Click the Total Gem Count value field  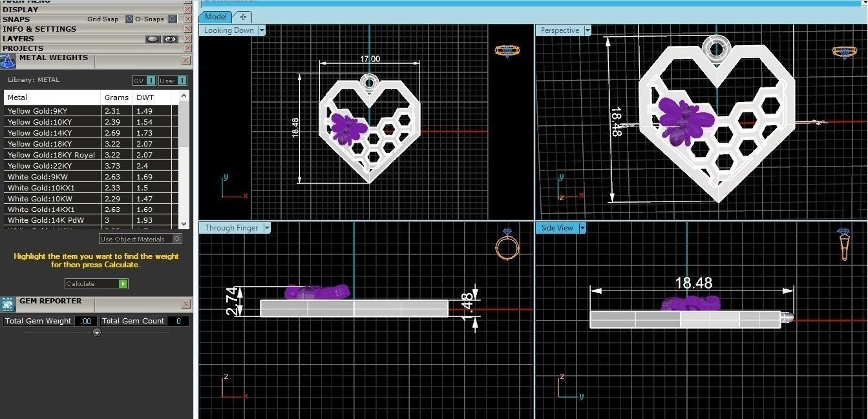tap(178, 321)
